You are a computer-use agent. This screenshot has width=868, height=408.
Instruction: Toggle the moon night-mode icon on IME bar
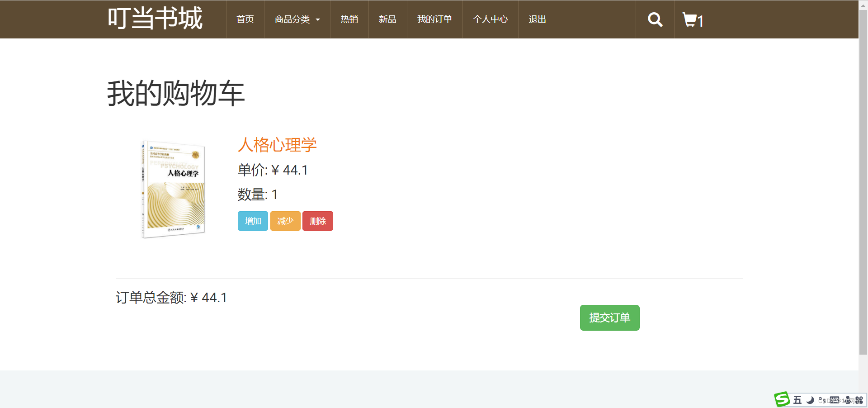point(811,400)
